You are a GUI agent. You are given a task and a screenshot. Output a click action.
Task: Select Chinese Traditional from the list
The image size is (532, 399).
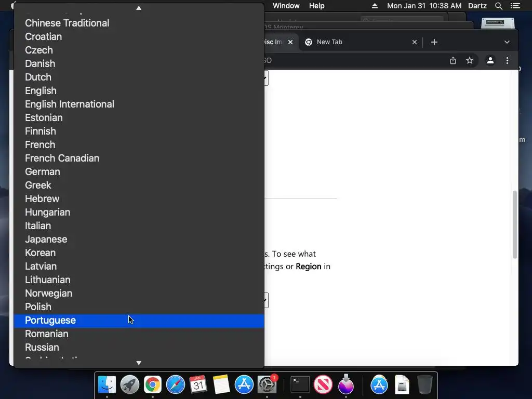(x=139, y=23)
